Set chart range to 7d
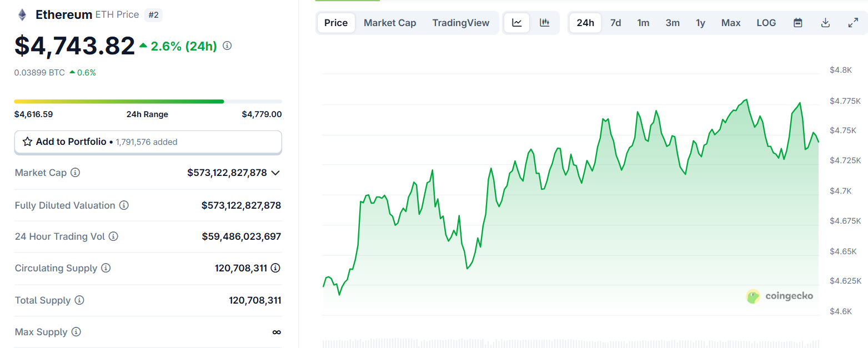Image resolution: width=868 pixels, height=348 pixels. pyautogui.click(x=616, y=23)
